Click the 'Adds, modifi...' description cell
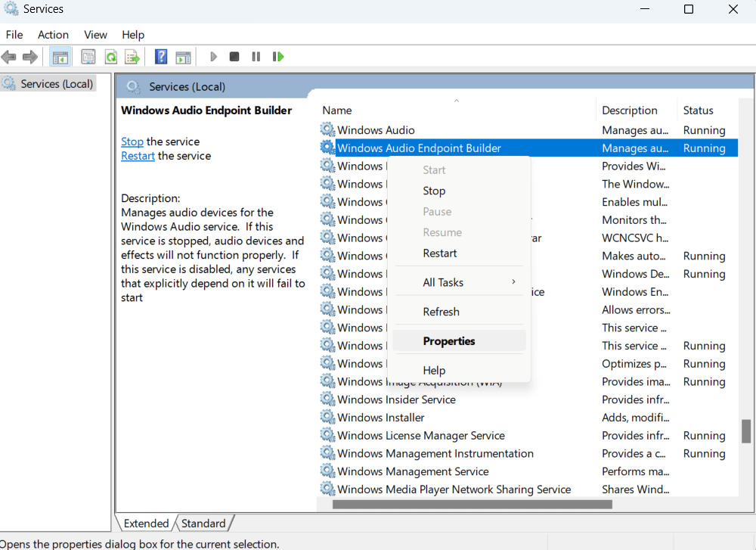Image resolution: width=756 pixels, height=550 pixels. 636,417
